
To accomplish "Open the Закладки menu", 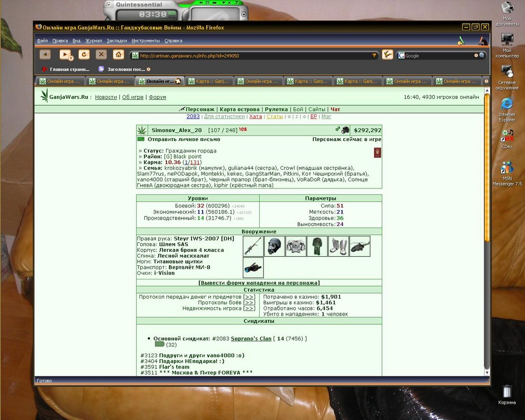I will coord(117,41).
